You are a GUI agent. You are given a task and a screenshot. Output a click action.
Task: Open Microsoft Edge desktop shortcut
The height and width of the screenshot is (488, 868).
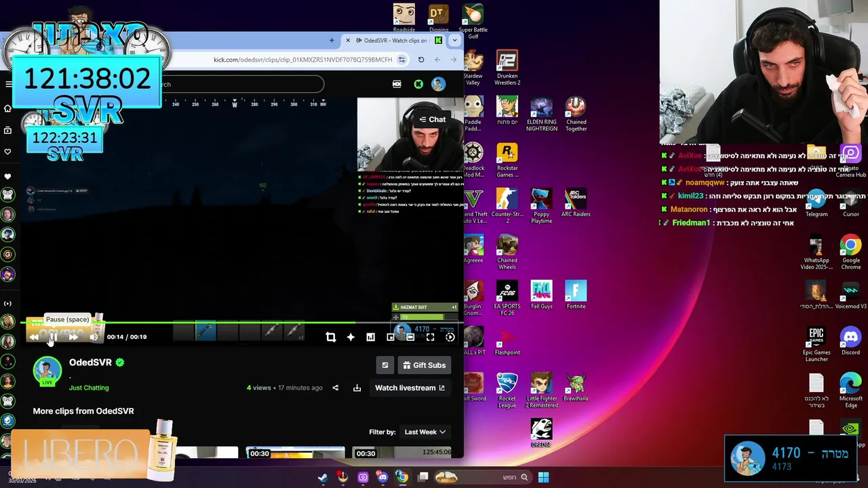851,391
